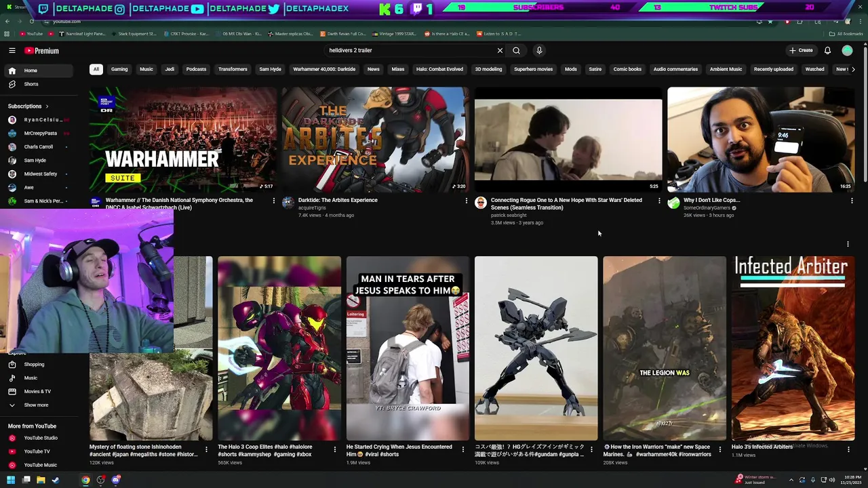Open the 'Darth Revan Full Co...' bookmark
The image size is (868, 488).
342,34
